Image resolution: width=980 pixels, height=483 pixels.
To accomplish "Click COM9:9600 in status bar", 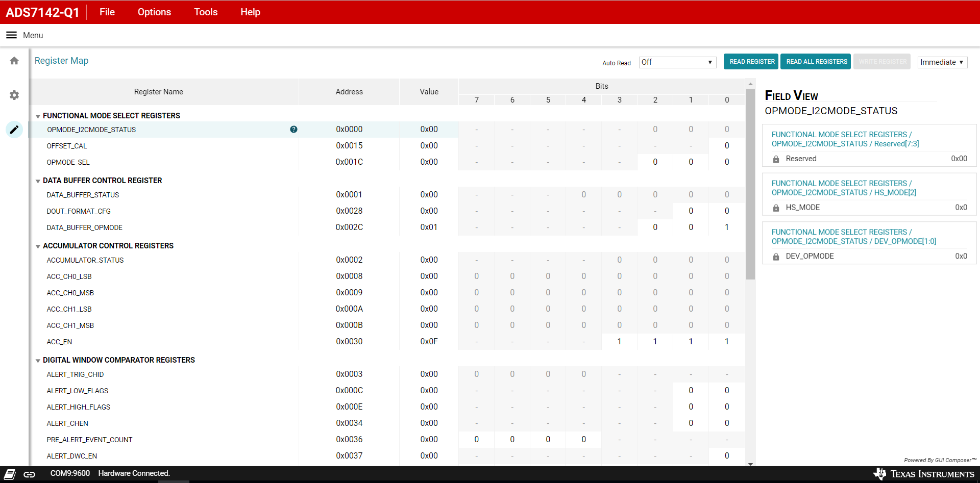I will (70, 473).
